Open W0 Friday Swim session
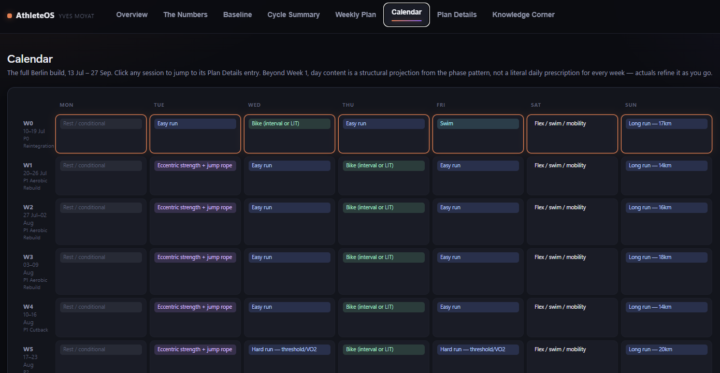Viewport: 720px width, 373px height. (478, 124)
